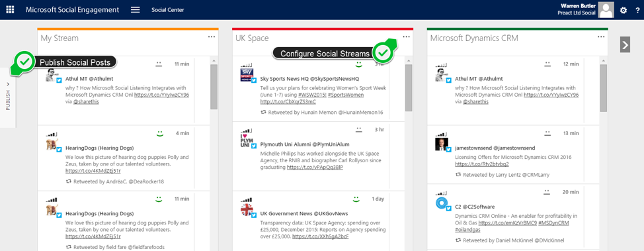Open the Microsoft Dynamics CRM ellipsis menu
The image size is (644, 251).
(601, 37)
